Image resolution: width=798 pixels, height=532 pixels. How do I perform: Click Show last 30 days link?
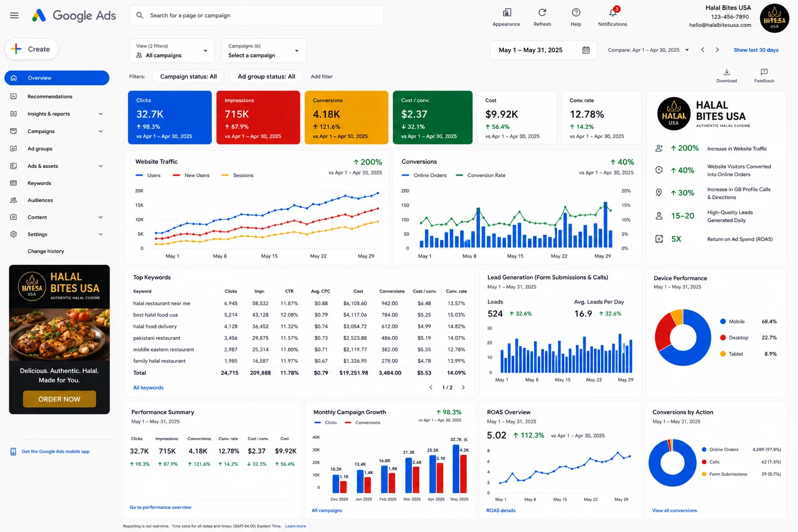[756, 50]
